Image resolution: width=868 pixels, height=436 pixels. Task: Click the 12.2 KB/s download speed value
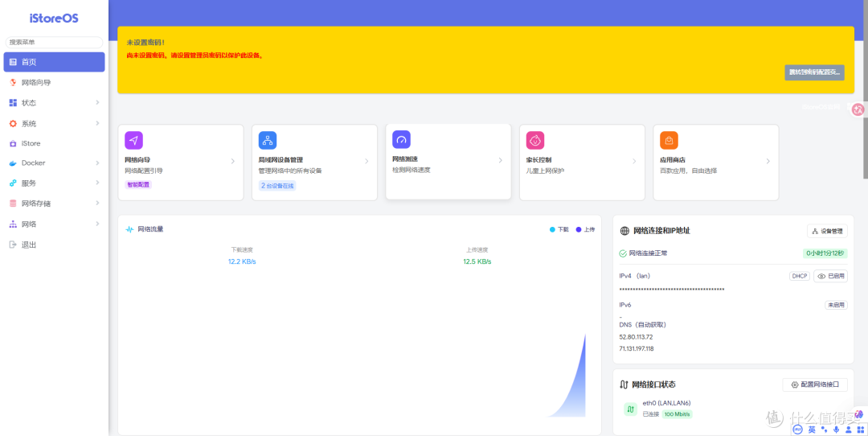click(x=242, y=261)
